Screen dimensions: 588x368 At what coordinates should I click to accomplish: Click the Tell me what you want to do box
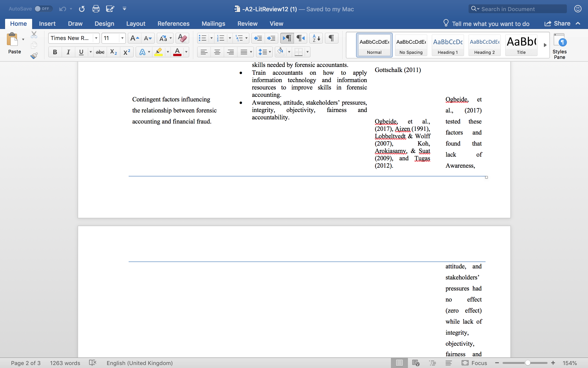point(486,24)
